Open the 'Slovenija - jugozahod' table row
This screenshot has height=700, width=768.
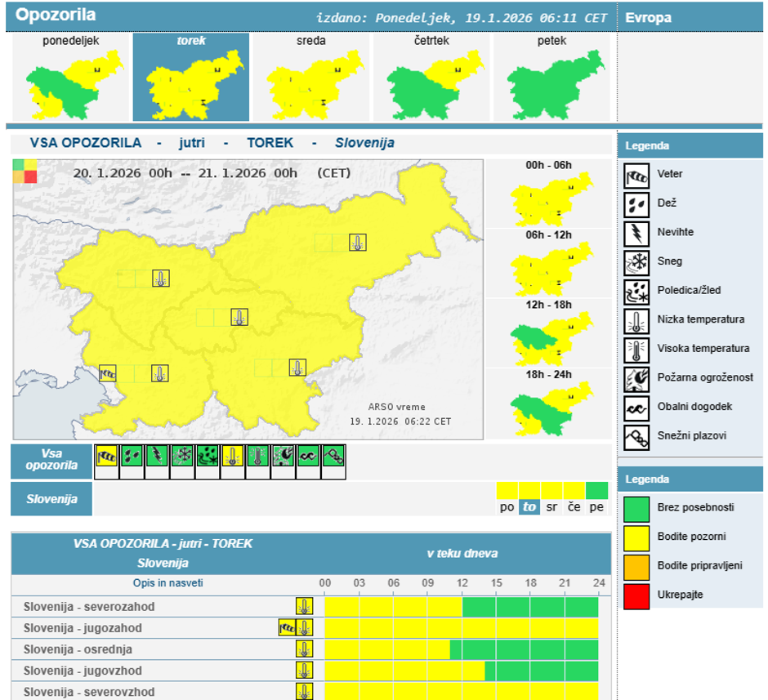[x=83, y=628]
